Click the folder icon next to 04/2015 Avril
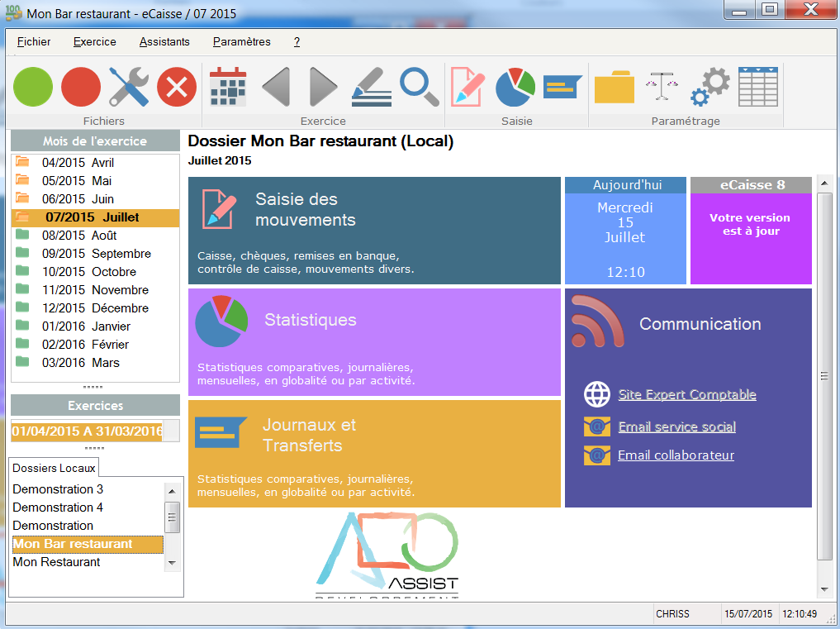Screen dimensions: 840x629 click(x=22, y=162)
